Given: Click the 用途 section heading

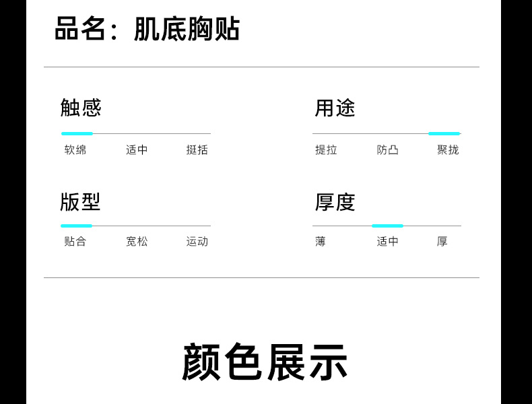Looking at the screenshot, I should coord(335,108).
